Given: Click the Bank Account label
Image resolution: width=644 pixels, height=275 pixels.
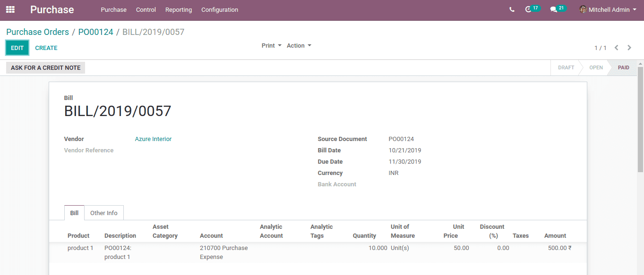Looking at the screenshot, I should tap(337, 184).
